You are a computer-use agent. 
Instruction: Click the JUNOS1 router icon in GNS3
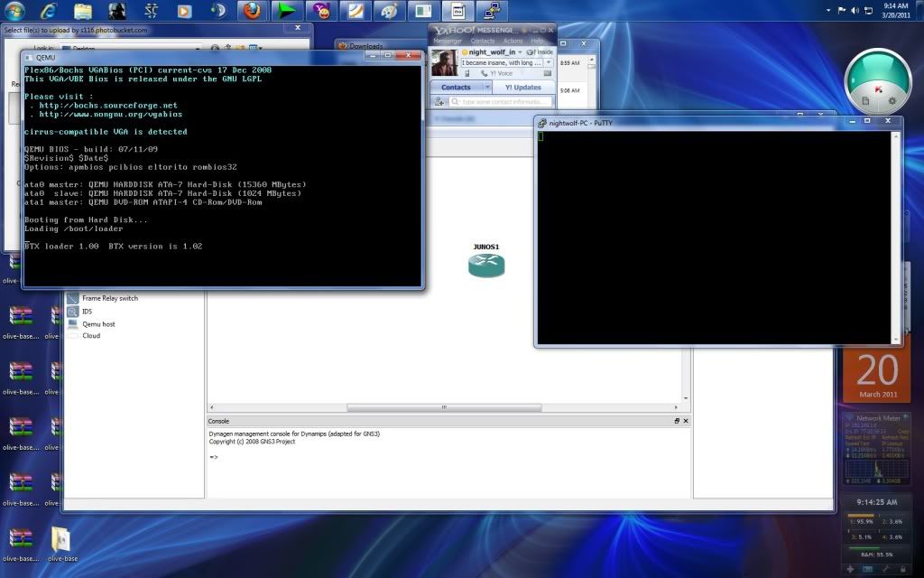point(486,265)
